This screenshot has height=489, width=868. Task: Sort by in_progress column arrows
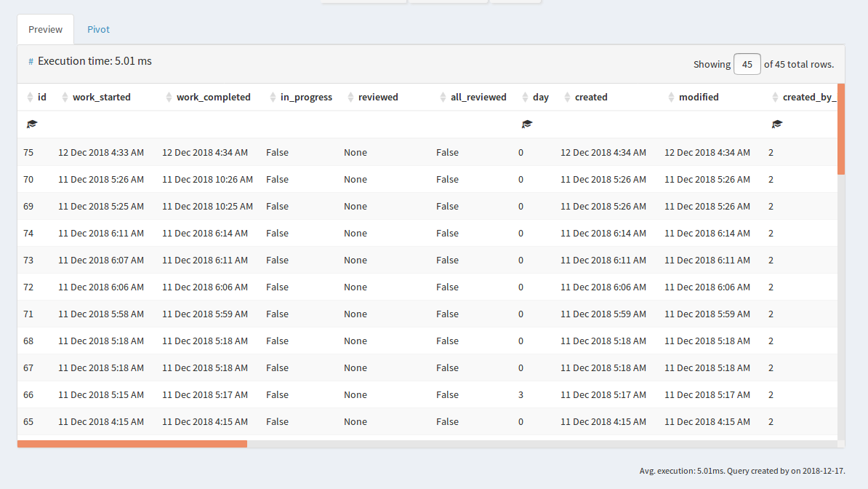point(273,97)
